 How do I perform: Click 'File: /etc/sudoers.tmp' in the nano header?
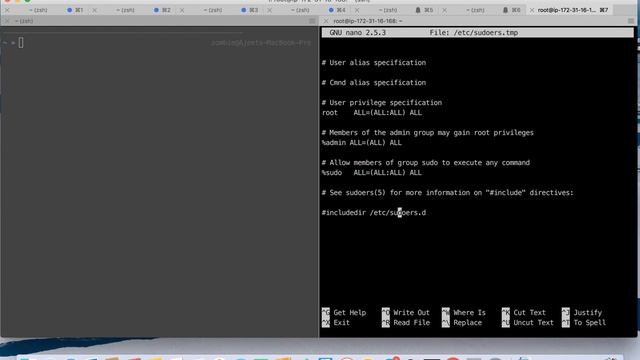pos(474,33)
